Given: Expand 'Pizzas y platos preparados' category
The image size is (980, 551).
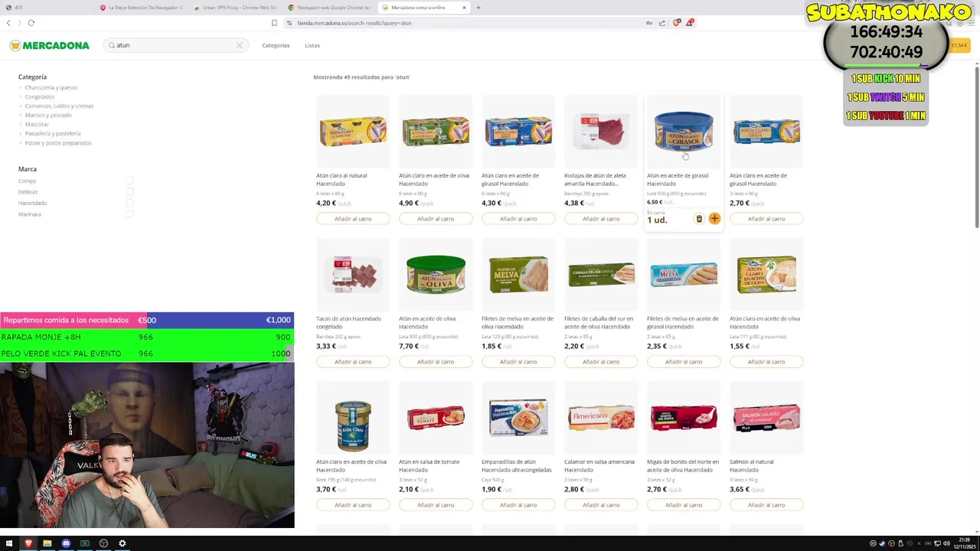Looking at the screenshot, I should (57, 142).
